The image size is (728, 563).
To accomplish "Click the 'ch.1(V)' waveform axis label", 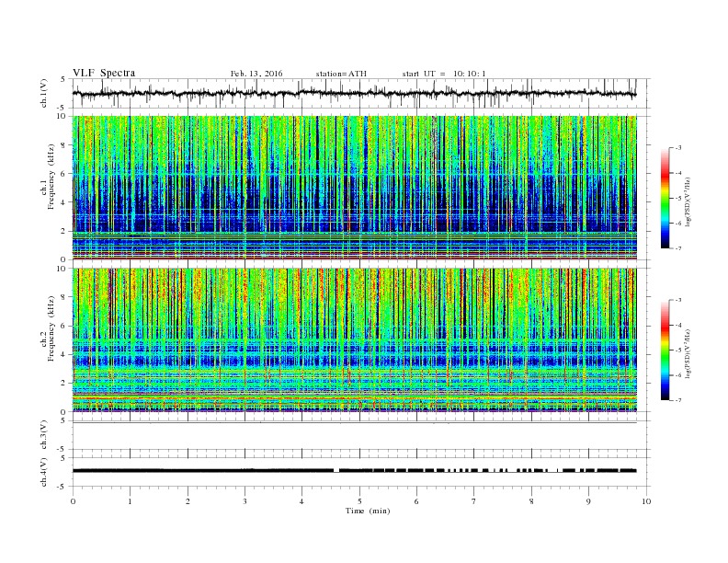I will pyautogui.click(x=44, y=94).
